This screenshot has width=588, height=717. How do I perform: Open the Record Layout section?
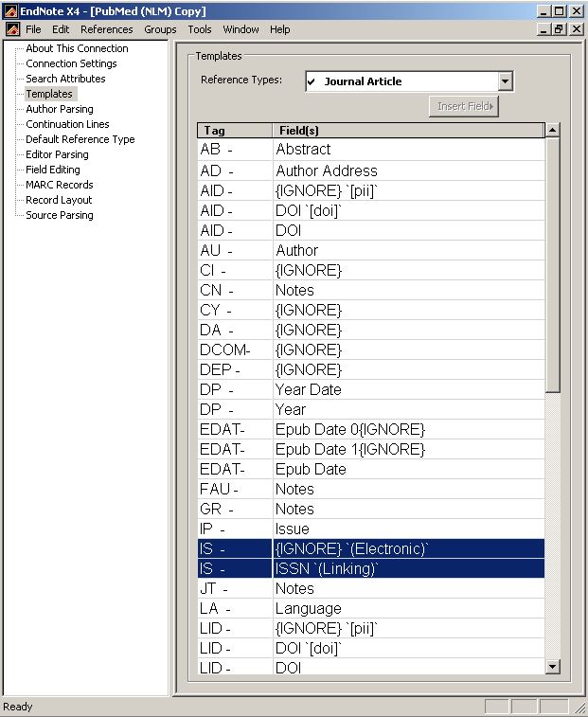point(59,199)
